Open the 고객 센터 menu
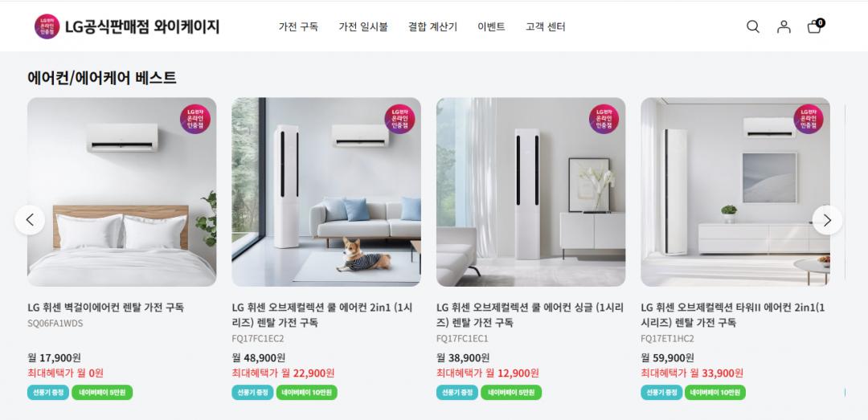This screenshot has height=420, width=868. click(545, 27)
